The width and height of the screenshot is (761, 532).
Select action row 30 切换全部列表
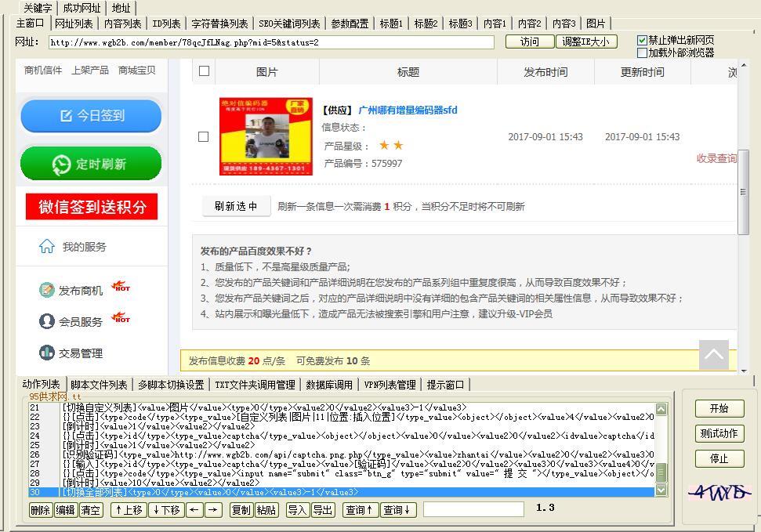(x=341, y=492)
